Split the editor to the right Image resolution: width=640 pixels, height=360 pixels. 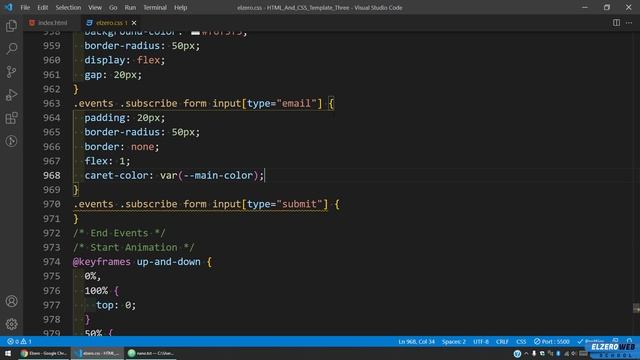click(x=616, y=23)
